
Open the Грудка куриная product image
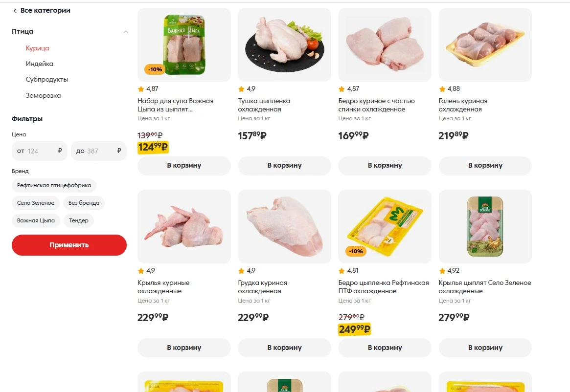284,226
